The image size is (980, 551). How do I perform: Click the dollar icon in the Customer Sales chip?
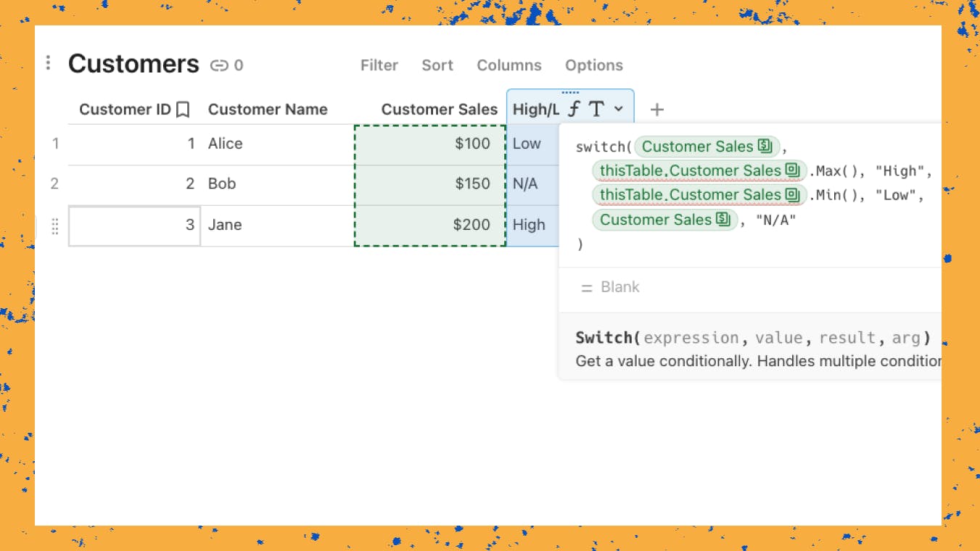[x=765, y=146]
